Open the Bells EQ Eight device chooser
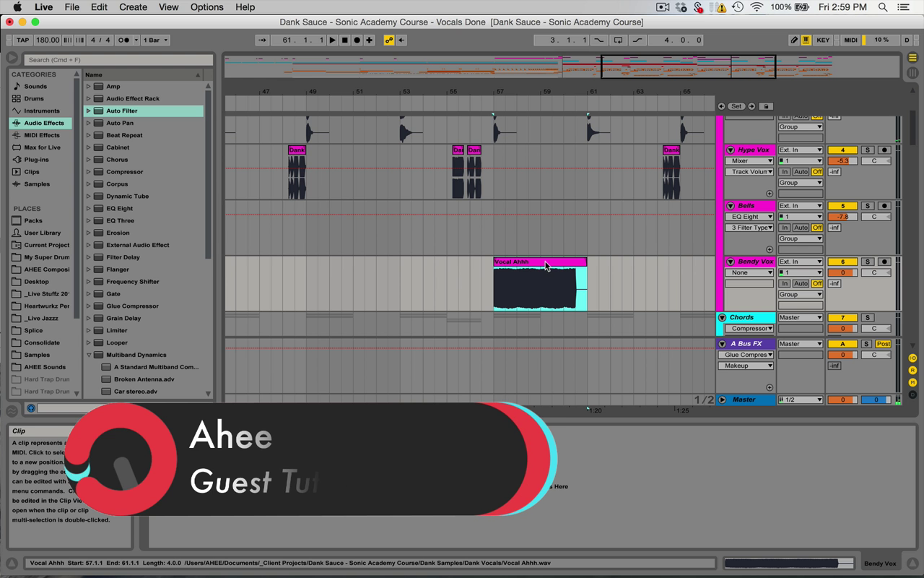This screenshot has width=924, height=578. point(749,217)
